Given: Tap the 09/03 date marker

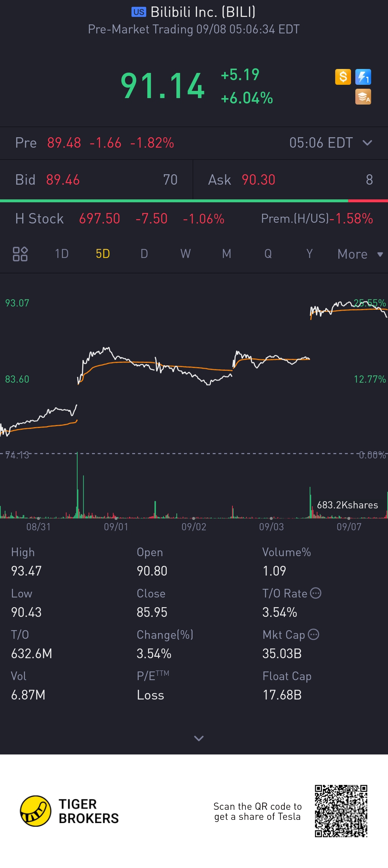Looking at the screenshot, I should tap(271, 527).
